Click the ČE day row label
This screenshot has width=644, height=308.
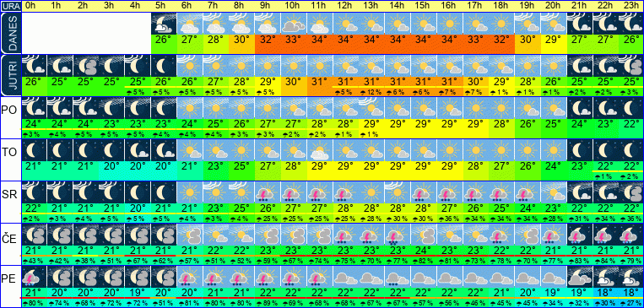click(9, 238)
